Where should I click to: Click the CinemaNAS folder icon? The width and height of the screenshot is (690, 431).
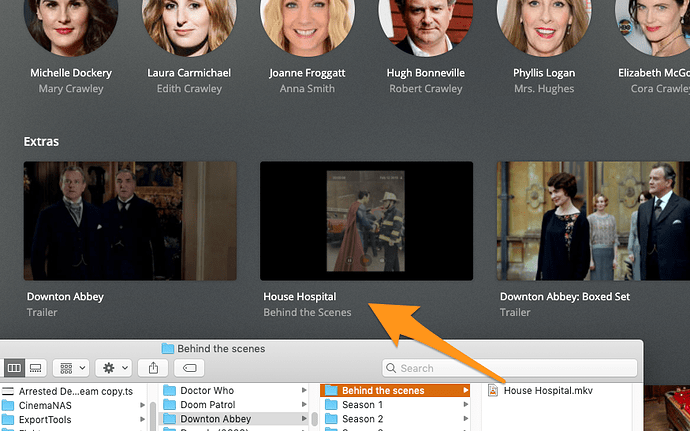[8, 405]
